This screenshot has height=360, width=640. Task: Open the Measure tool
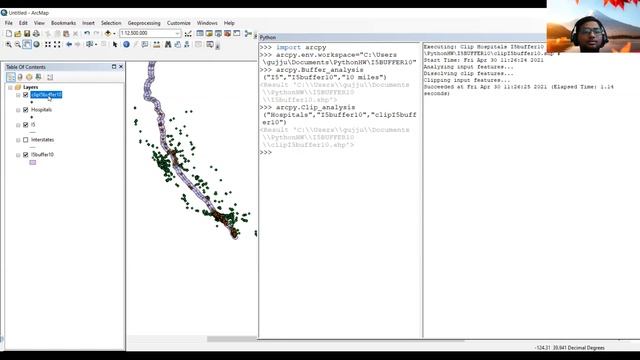point(156,44)
